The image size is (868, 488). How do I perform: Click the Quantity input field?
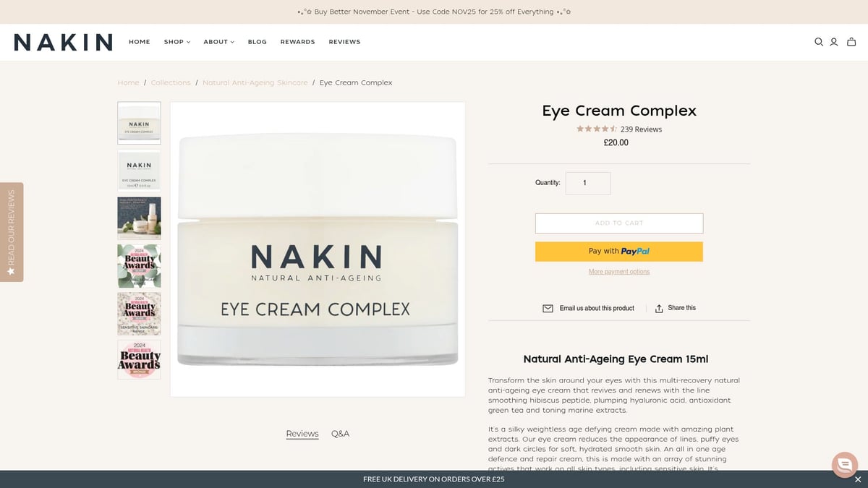pyautogui.click(x=587, y=183)
